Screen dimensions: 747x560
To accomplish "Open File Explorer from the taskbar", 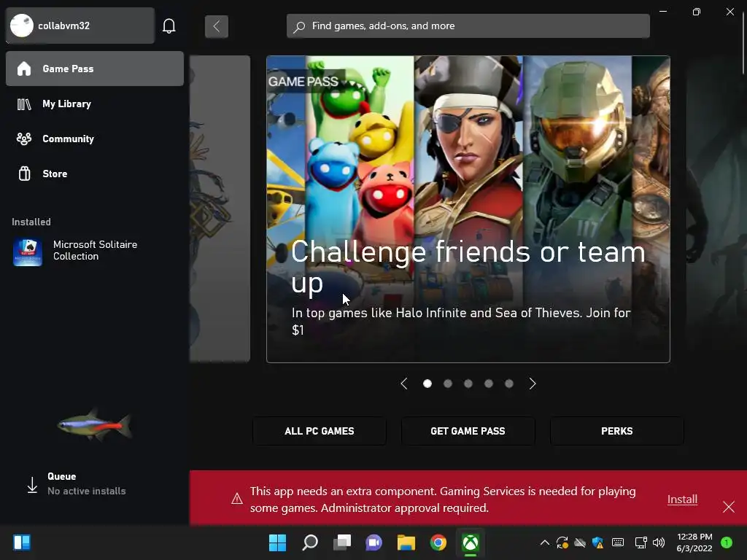I will click(x=406, y=542).
